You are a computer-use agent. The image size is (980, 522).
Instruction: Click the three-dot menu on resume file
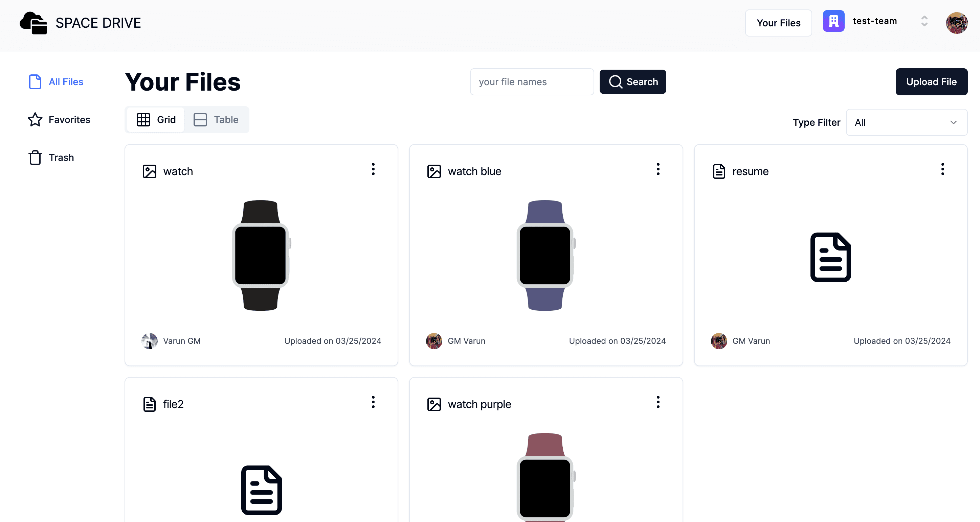pos(942,169)
